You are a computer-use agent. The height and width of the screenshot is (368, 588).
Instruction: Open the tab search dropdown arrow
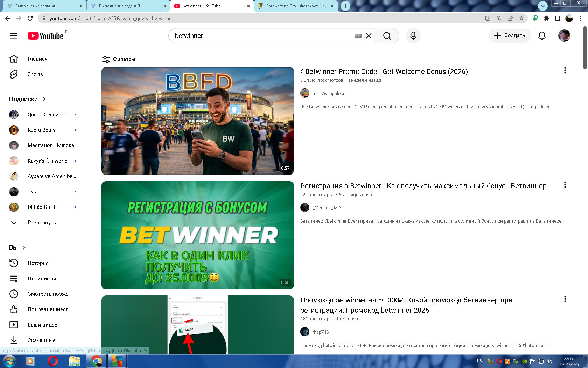543,6
